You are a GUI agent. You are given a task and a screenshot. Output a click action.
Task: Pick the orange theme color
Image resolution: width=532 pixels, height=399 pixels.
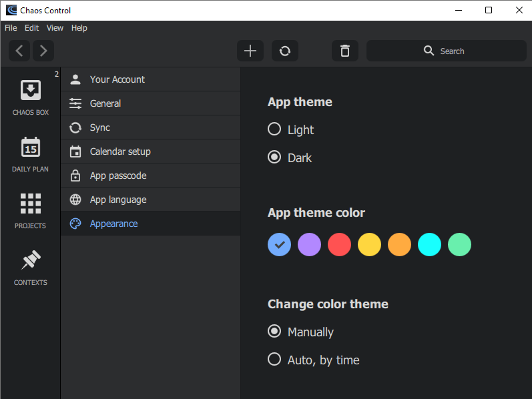[399, 244]
